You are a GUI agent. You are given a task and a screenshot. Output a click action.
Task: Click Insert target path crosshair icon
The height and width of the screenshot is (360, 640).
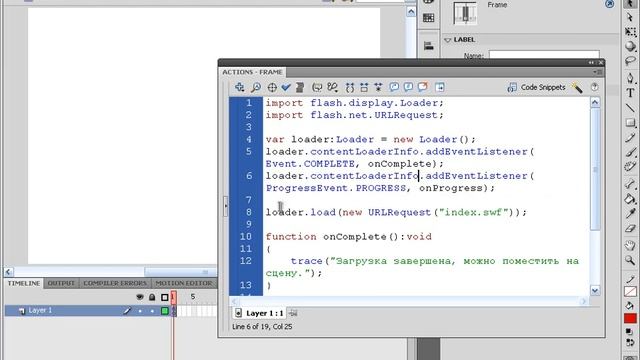pos(272,87)
